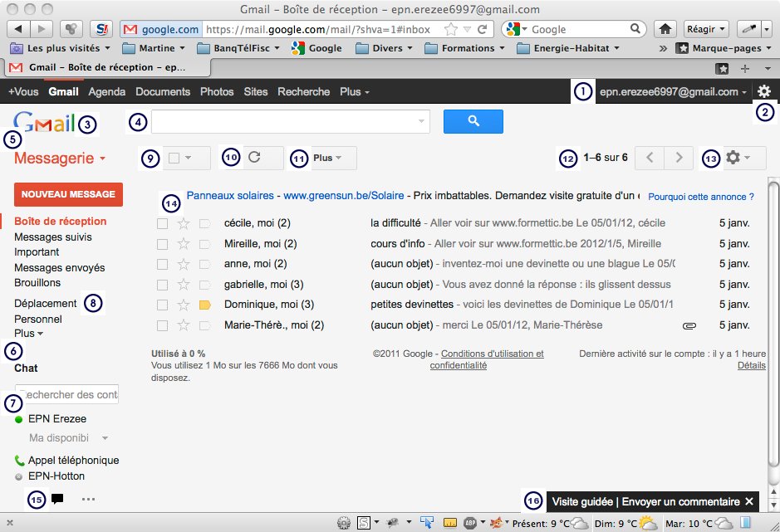Star the Marie-Thérè. conversation
This screenshot has height=532, width=780.
pos(184,325)
